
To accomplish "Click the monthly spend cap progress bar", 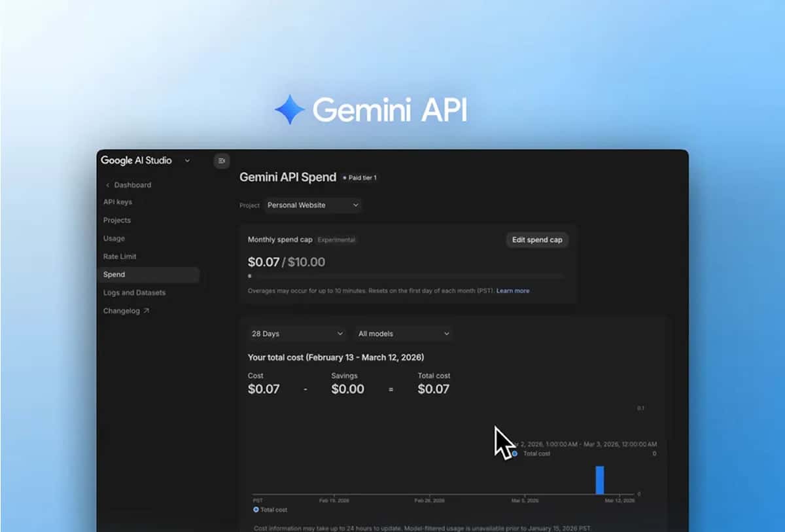I will click(x=406, y=276).
